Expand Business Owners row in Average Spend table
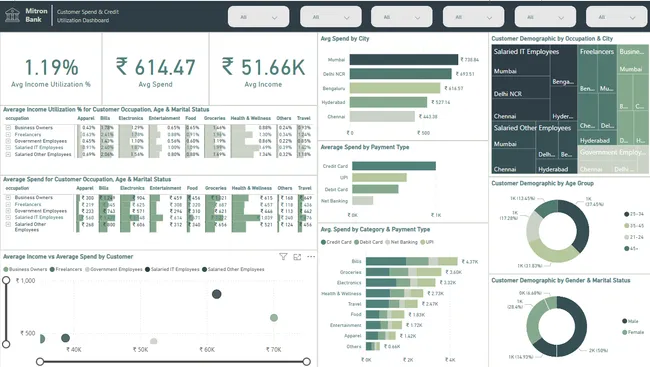The image size is (650, 367). pos(8,198)
